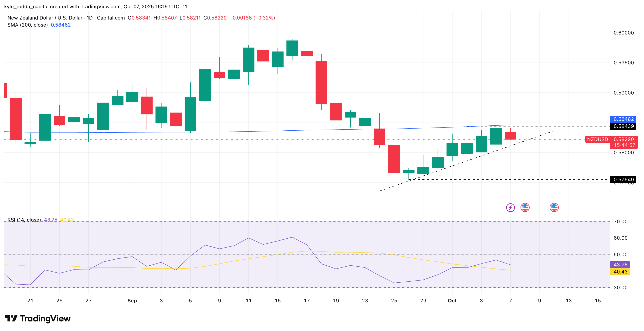This screenshot has width=644, height=331.
Task: Click the TradingView logo at bottom left
Action: [38, 319]
